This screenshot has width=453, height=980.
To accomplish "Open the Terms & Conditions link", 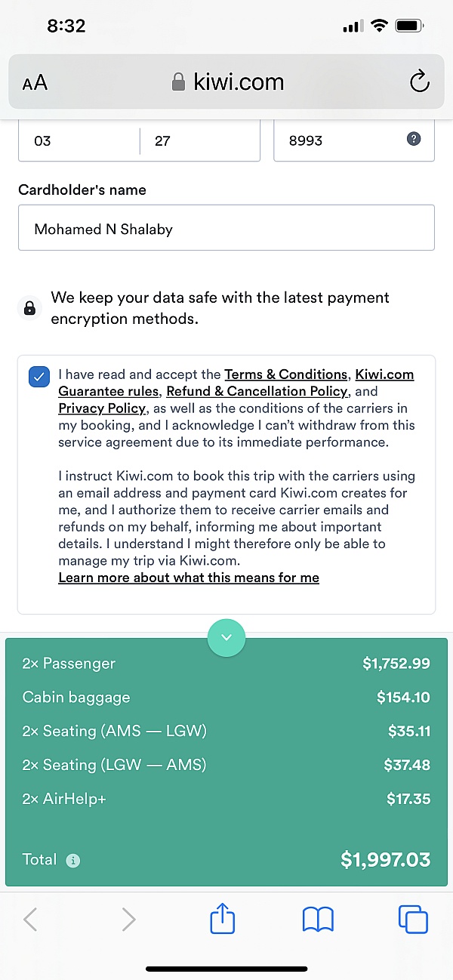I will coord(285,374).
